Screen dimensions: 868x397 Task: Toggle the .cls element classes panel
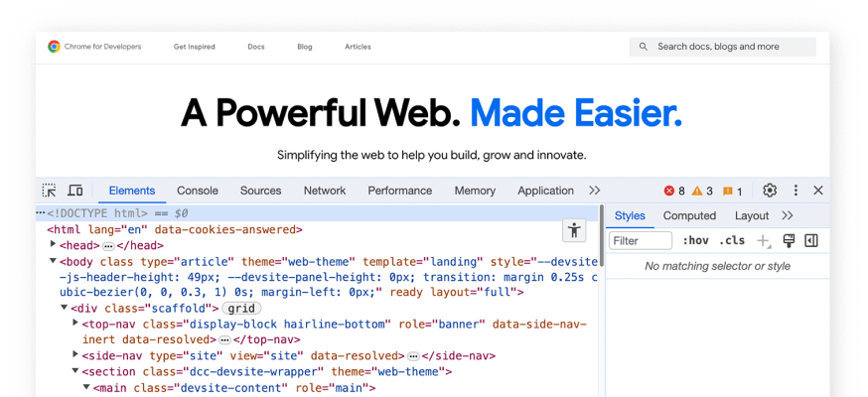(x=732, y=241)
